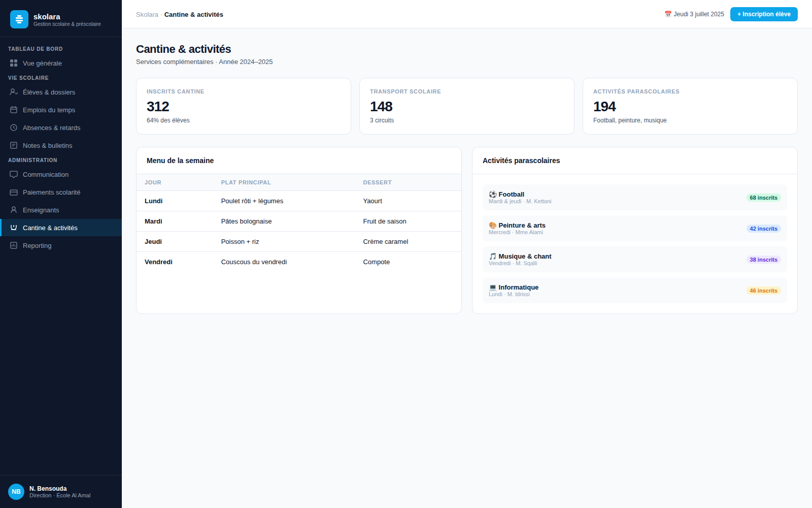
Task: Select the Lundi menu row
Action: [299, 201]
